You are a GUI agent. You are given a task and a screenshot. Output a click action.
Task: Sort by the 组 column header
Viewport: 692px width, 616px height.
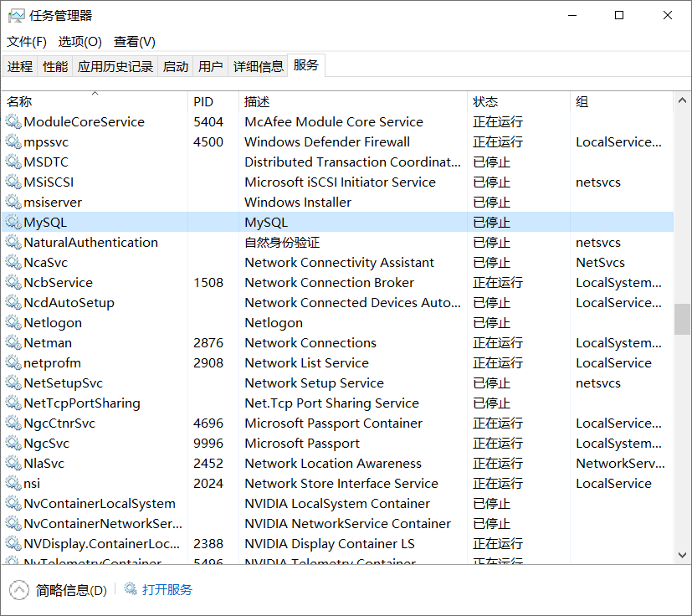pos(622,101)
